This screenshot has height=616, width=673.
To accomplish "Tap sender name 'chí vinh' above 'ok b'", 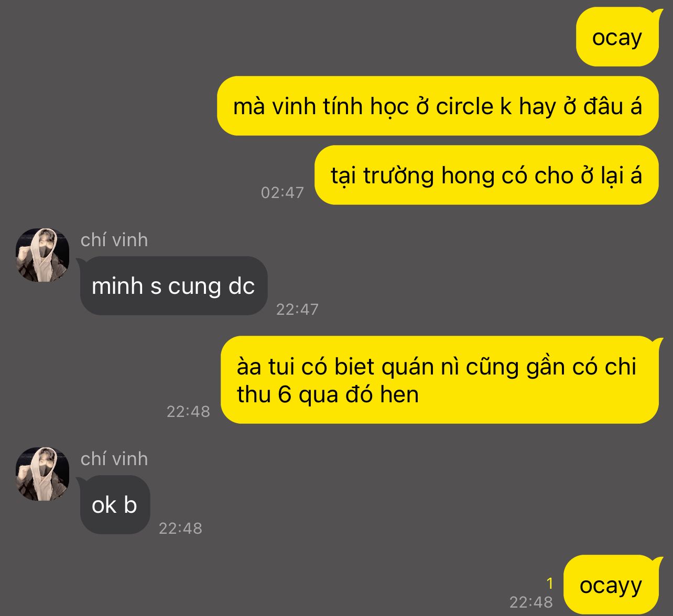I will [x=114, y=459].
